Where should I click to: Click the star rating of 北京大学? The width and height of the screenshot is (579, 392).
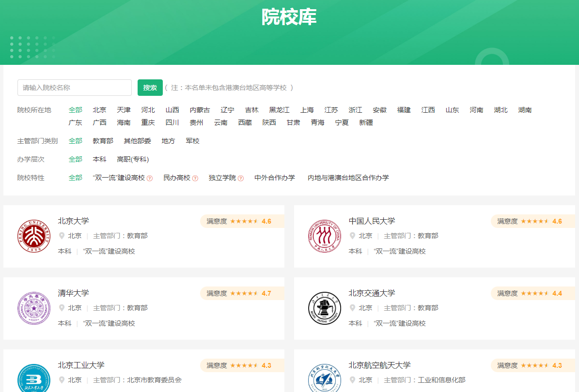(x=244, y=221)
